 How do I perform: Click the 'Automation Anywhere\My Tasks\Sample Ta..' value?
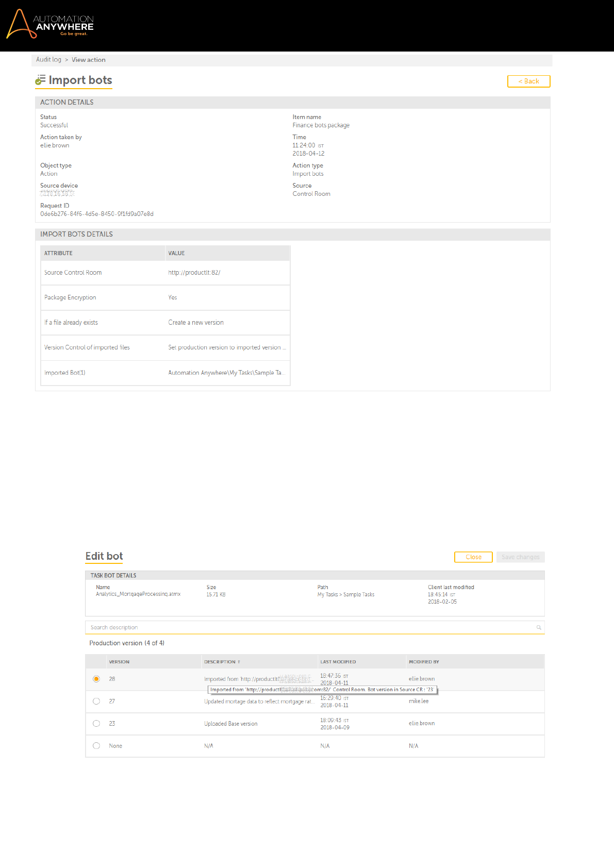[x=226, y=373]
